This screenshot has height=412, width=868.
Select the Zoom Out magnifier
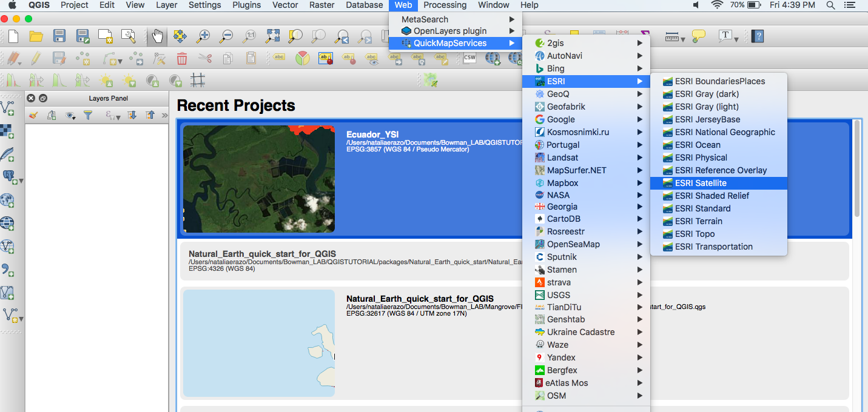tap(226, 36)
